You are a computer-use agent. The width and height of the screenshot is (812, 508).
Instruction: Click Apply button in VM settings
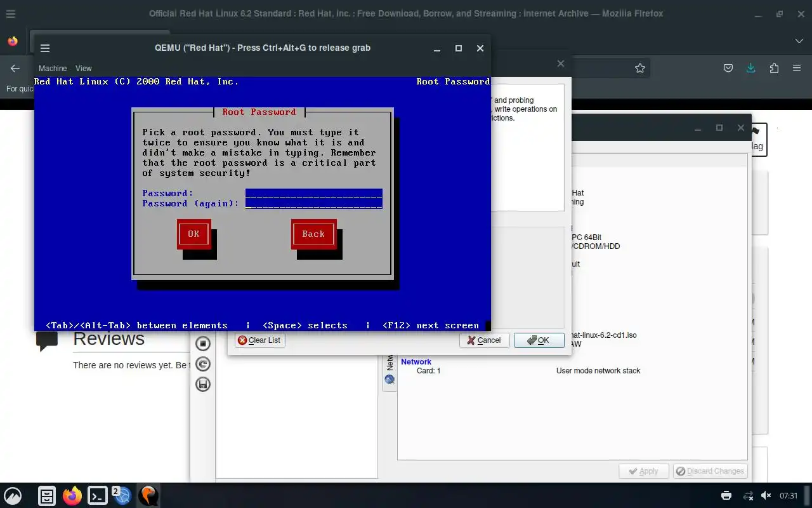coord(643,471)
